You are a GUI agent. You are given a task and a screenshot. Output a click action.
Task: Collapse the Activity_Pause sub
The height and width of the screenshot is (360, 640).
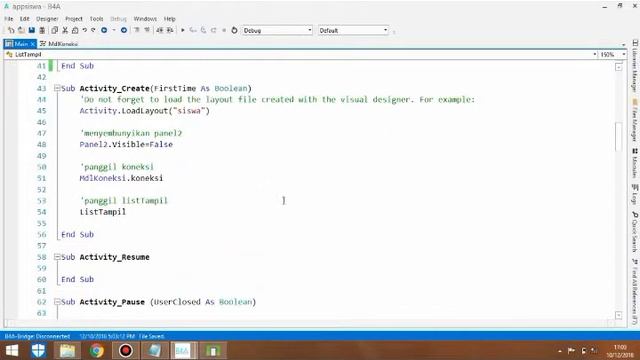click(57, 302)
